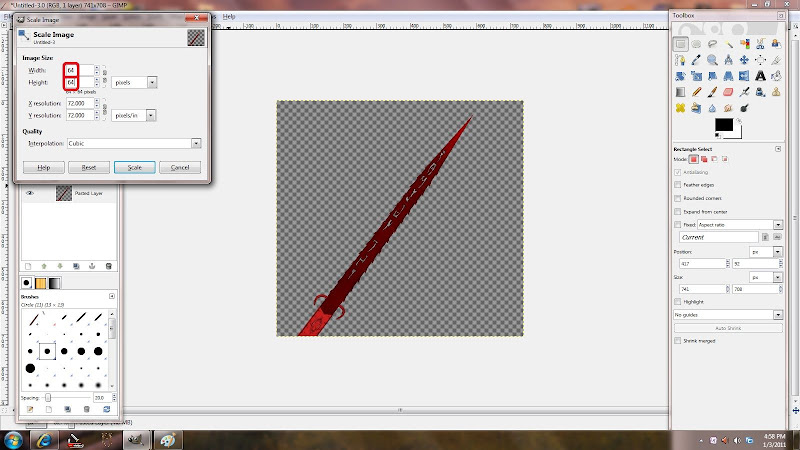Click the Cancel button in Scale Image

180,167
